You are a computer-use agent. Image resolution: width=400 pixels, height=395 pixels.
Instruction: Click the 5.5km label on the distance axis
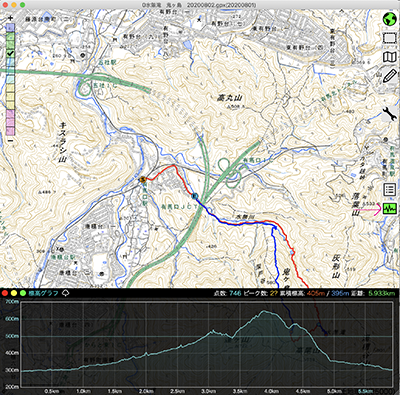[x=365, y=391]
